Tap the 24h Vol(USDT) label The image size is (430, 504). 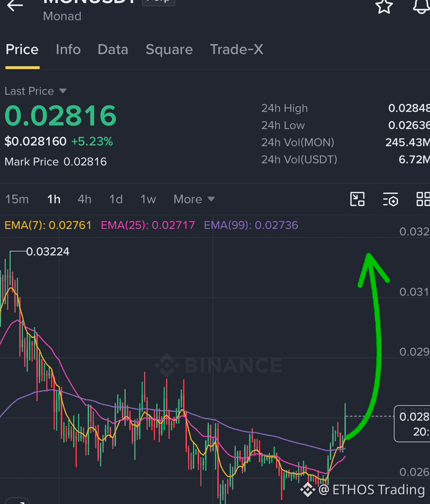coord(299,159)
